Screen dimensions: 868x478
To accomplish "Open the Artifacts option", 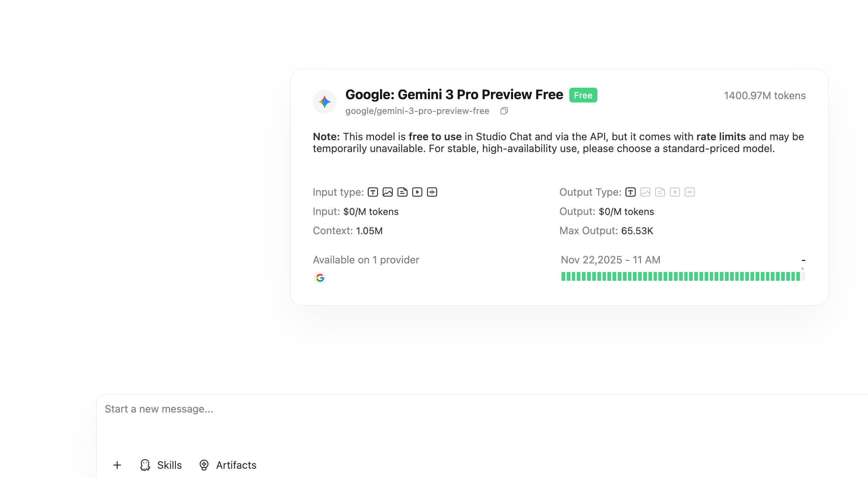I will click(x=228, y=465).
